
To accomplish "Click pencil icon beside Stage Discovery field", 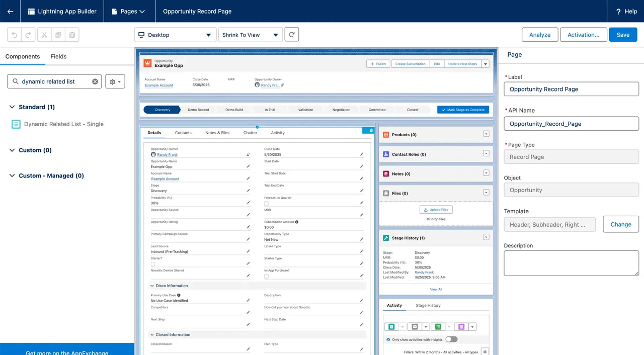I will [x=248, y=191].
